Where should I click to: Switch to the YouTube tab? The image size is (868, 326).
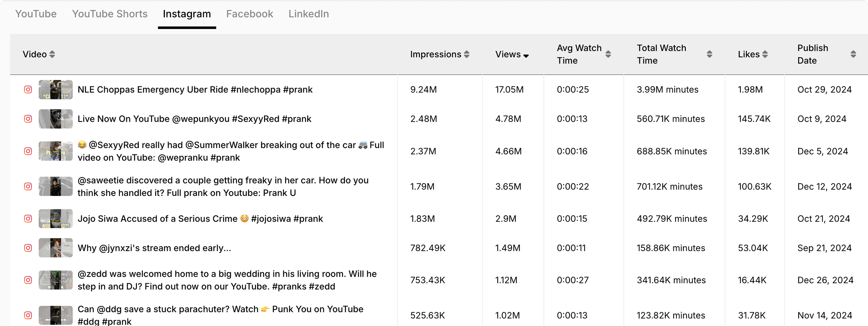tap(36, 14)
